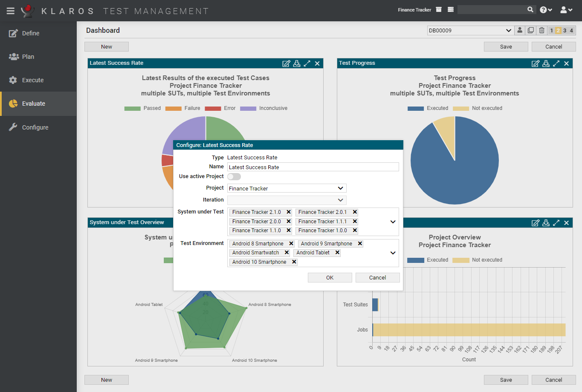
Task: Maximize the Test Progress panel
Action: (x=556, y=63)
